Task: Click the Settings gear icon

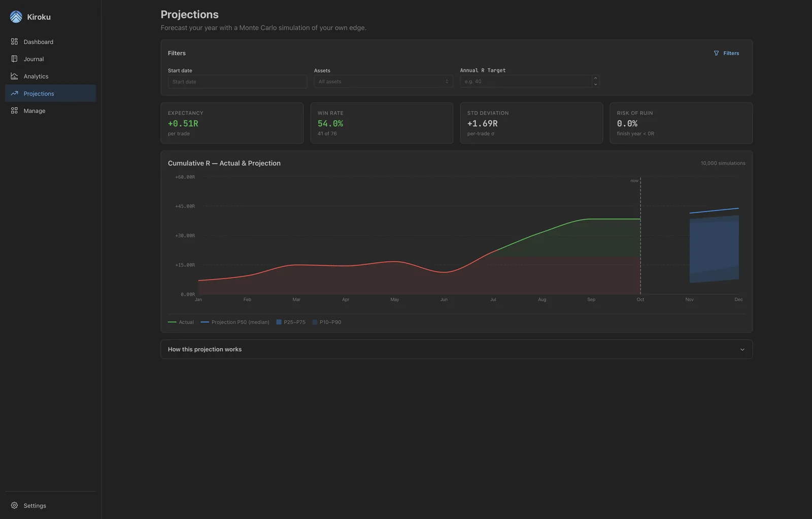Action: pos(14,505)
